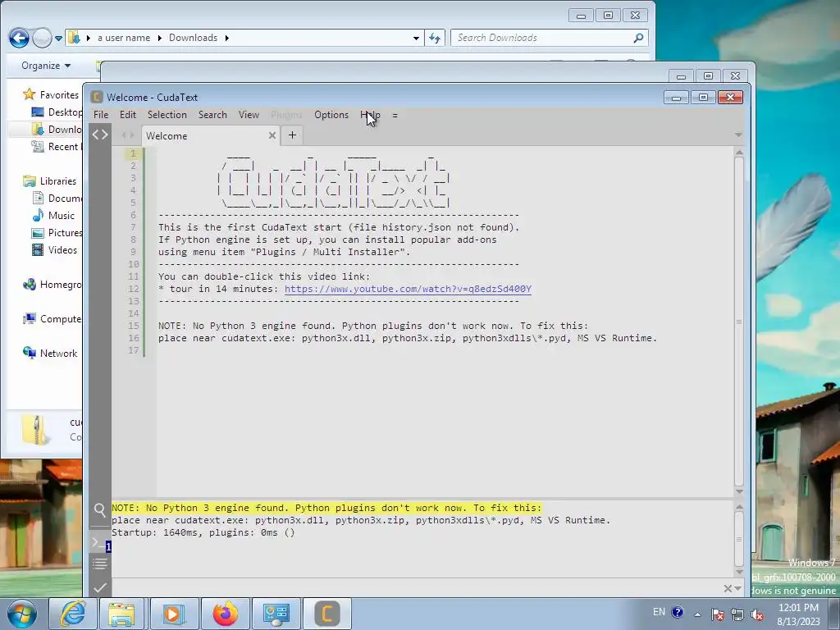
Task: Click the console command input field
Action: 416,589
